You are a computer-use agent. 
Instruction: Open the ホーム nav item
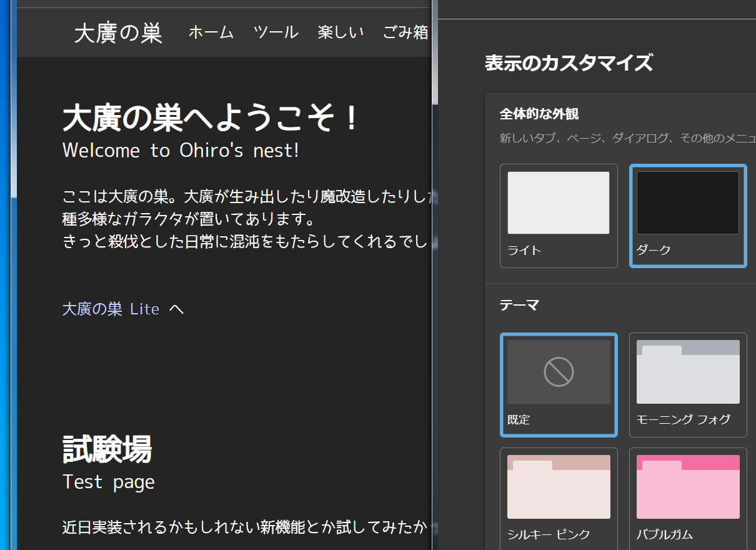[x=211, y=32]
